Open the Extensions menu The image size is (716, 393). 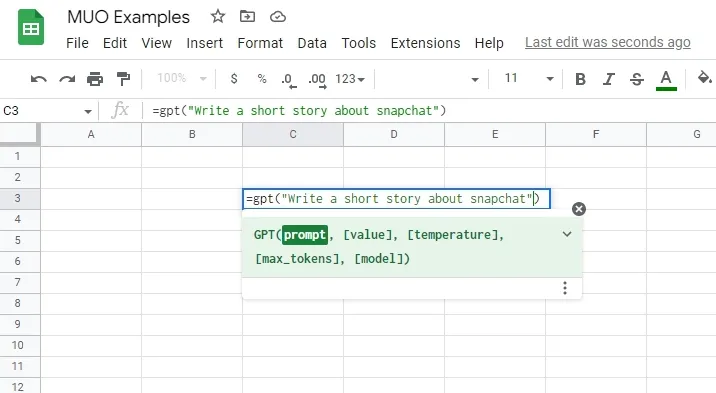(x=425, y=43)
